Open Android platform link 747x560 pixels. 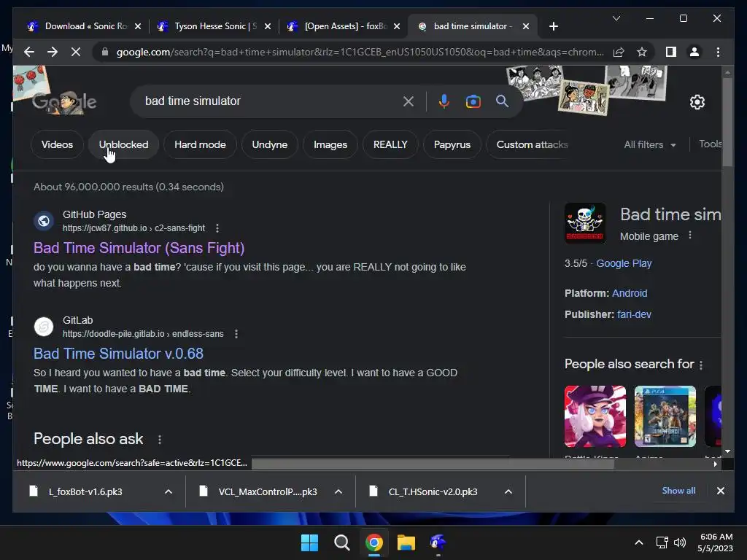[630, 293]
